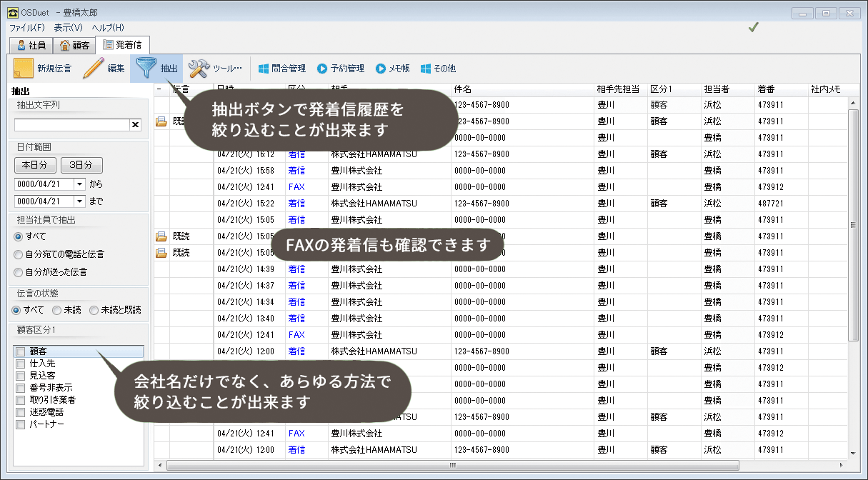Expand the start date dropdown (から)
This screenshot has width=868, height=480.
[79, 184]
